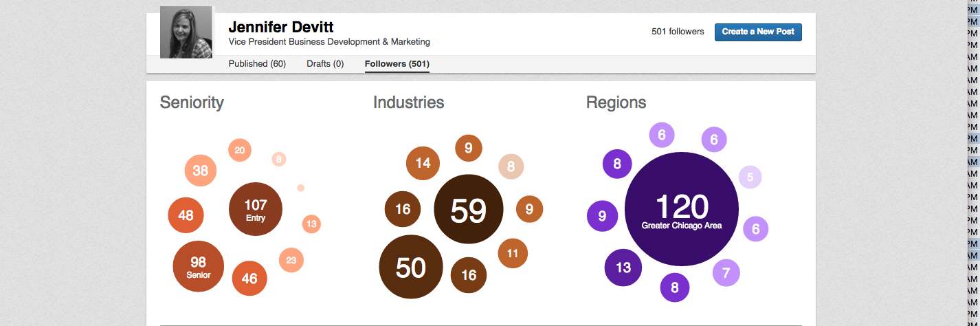
Task: Click the Jennifer Devitt name heading
Action: click(280, 27)
